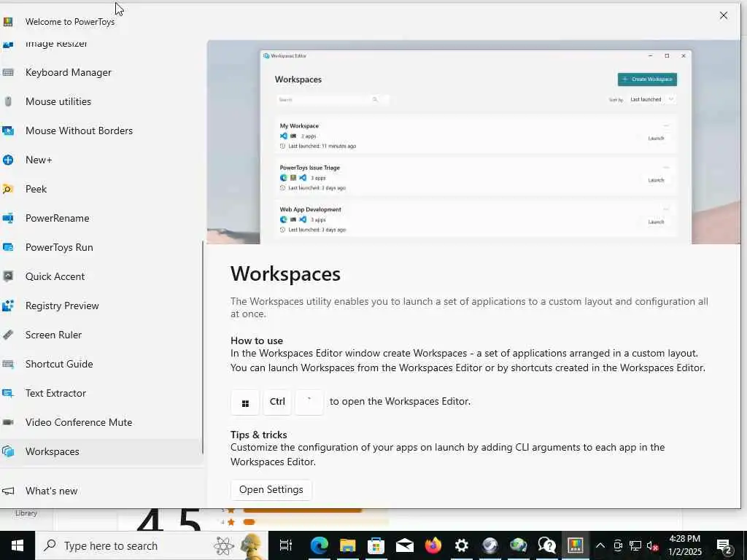Select the New+ text label
This screenshot has height=560, width=747.
pos(39,160)
